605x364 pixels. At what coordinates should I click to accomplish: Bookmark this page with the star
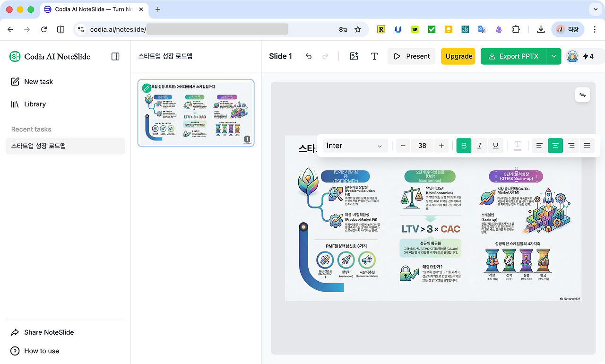pos(358,29)
